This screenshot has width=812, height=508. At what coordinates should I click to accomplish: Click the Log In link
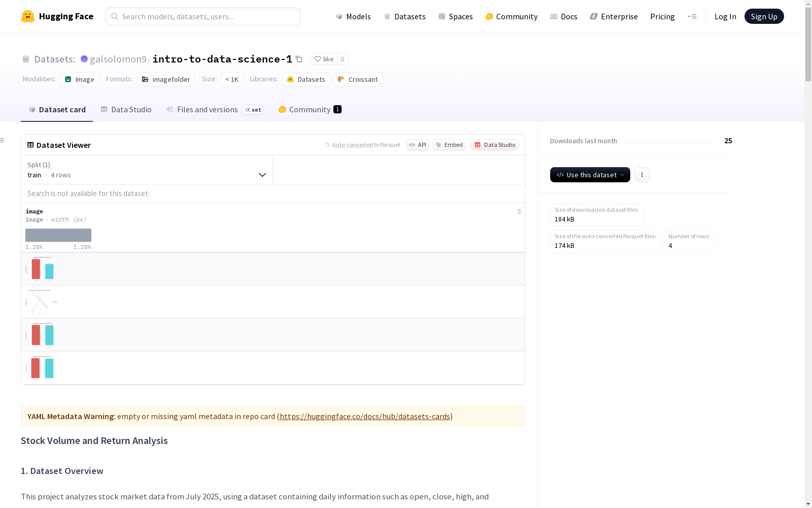coord(725,16)
